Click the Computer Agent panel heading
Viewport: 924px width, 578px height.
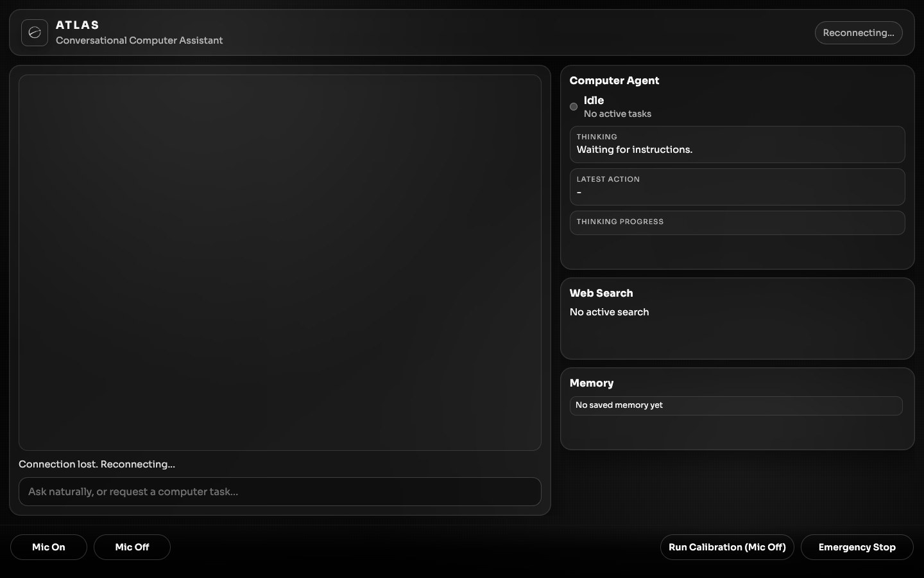(614, 80)
